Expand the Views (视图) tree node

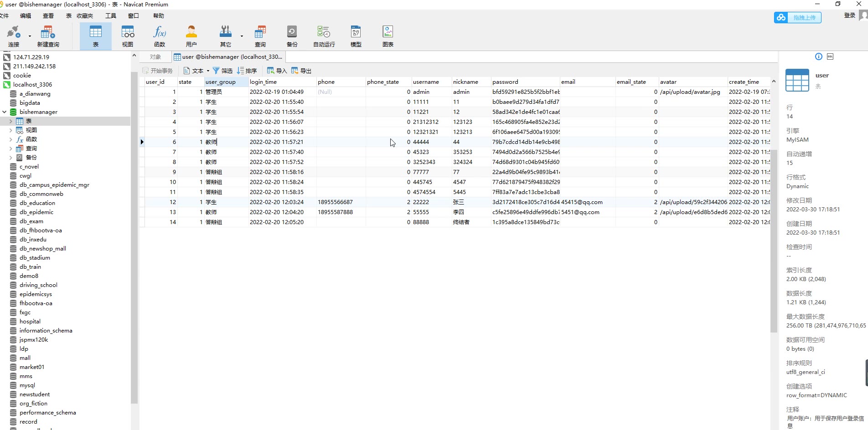tap(11, 130)
